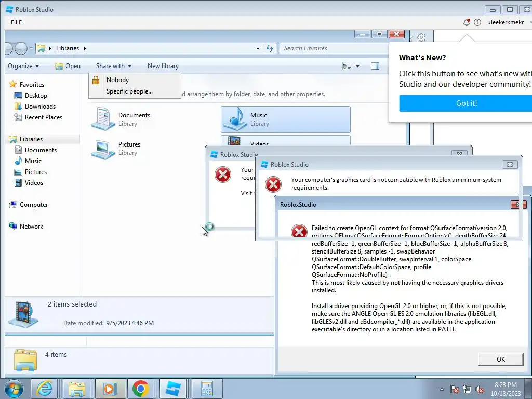Select Recent Places under Favorites
This screenshot has width=532, height=399.
coord(44,117)
